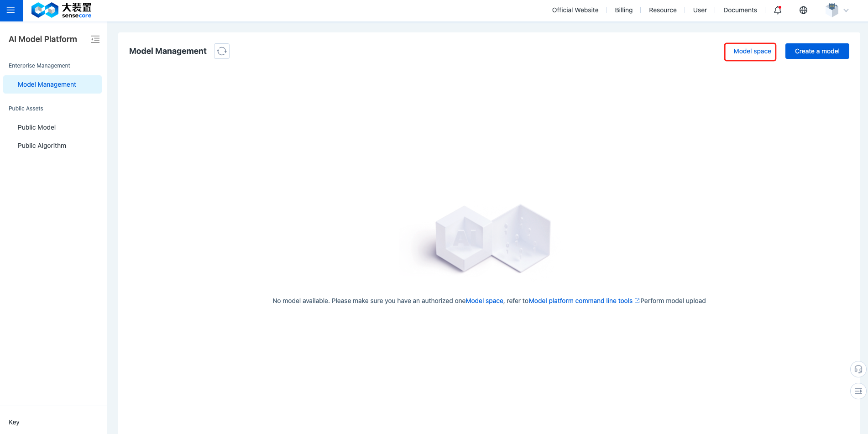Follow the Model space link in empty message
Screen dimensions: 868x434
pos(484,301)
